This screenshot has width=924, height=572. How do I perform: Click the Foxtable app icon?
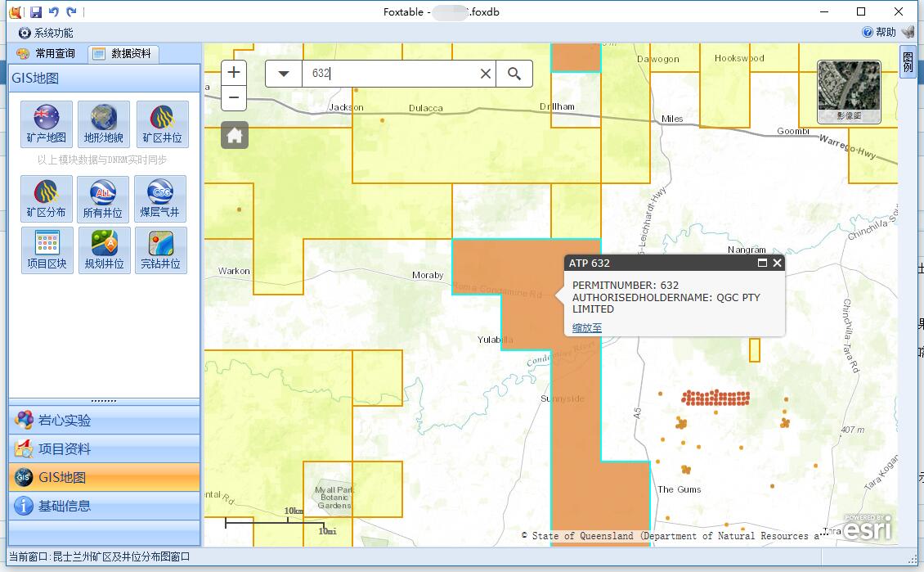(x=16, y=11)
